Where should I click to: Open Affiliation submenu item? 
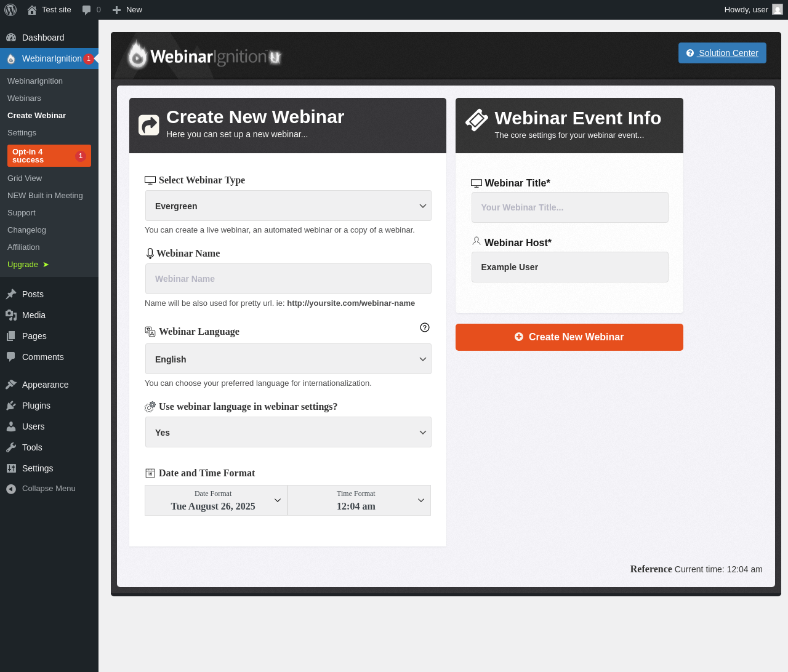[x=23, y=247]
